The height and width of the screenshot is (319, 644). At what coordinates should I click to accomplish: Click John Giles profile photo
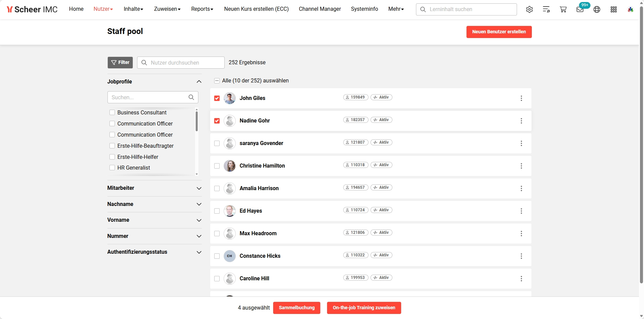pos(230,98)
